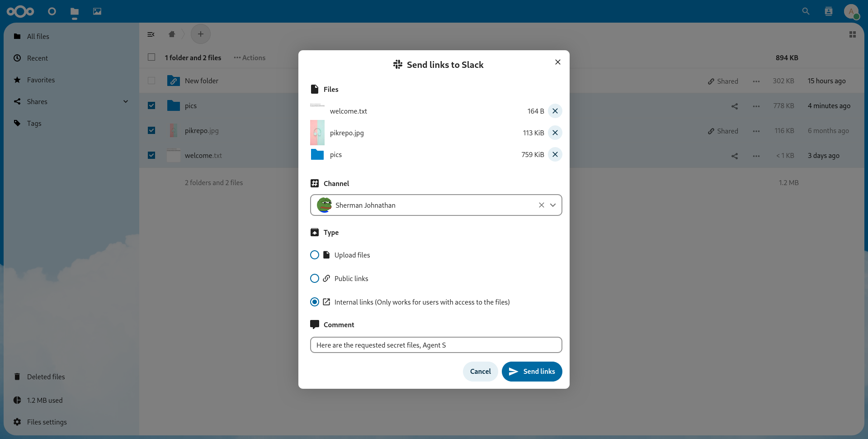
Task: Open the New folder name in list
Action: point(202,81)
